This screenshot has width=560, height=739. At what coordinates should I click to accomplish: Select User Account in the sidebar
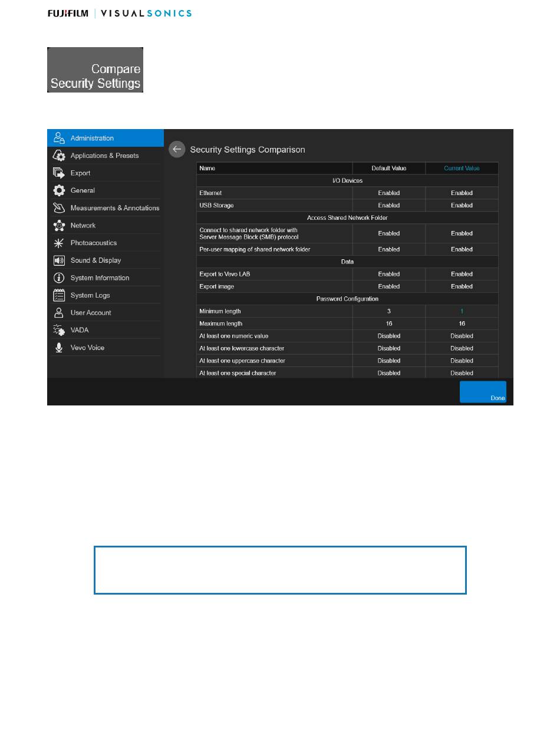tap(91, 312)
